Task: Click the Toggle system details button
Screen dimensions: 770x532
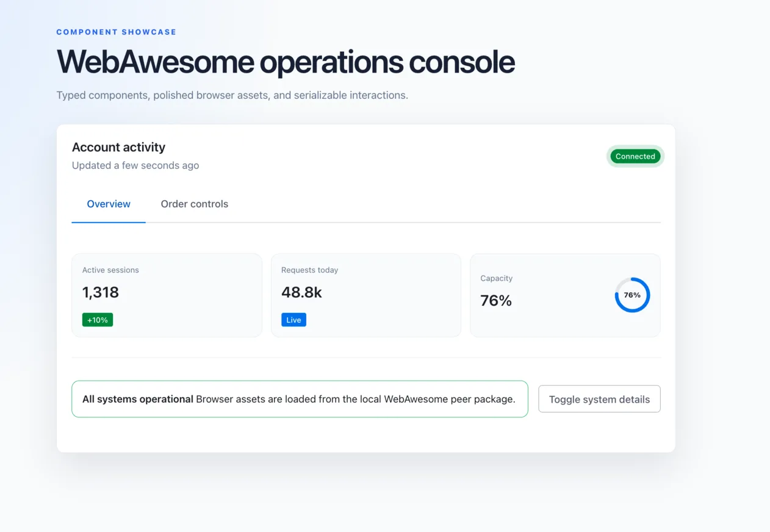Action: point(599,399)
